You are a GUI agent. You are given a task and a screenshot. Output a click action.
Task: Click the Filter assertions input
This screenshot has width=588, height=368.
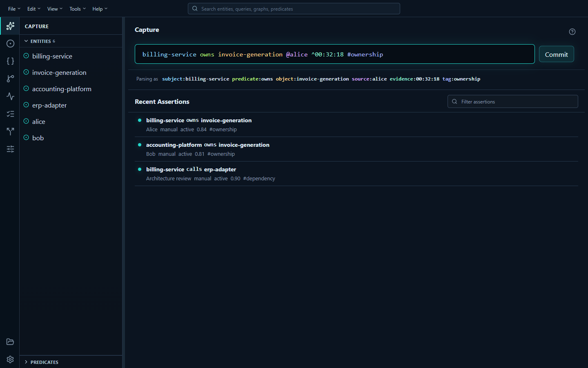coord(513,101)
